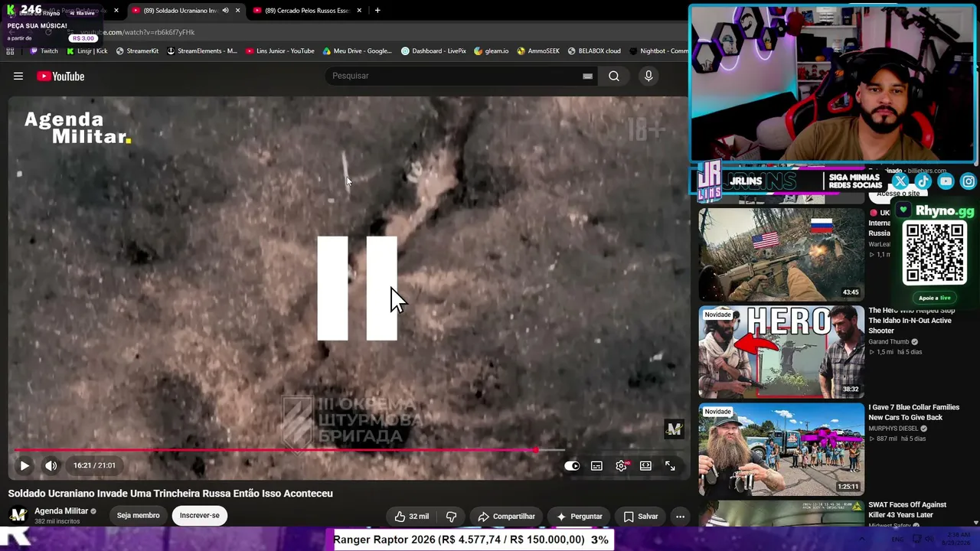The height and width of the screenshot is (551, 980).
Task: Share the video via Compartilhar
Action: 506,517
